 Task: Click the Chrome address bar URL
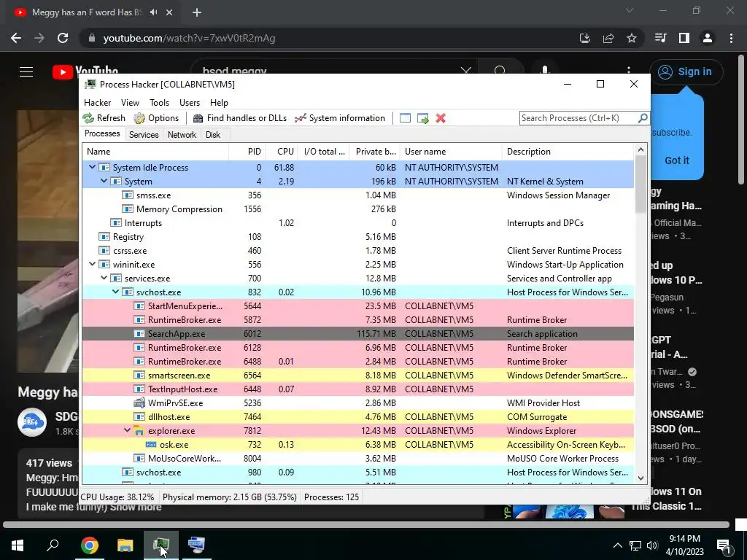tap(189, 38)
